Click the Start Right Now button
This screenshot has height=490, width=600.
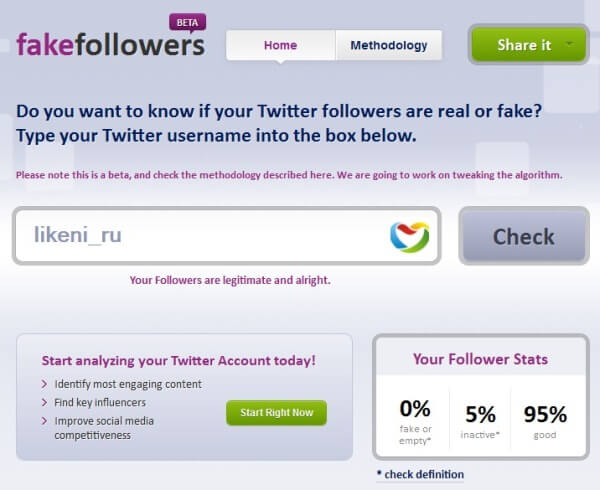coord(276,412)
